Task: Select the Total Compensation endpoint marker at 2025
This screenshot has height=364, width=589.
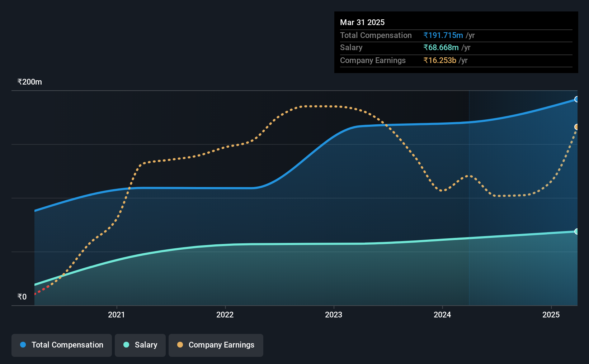Action: [x=576, y=99]
